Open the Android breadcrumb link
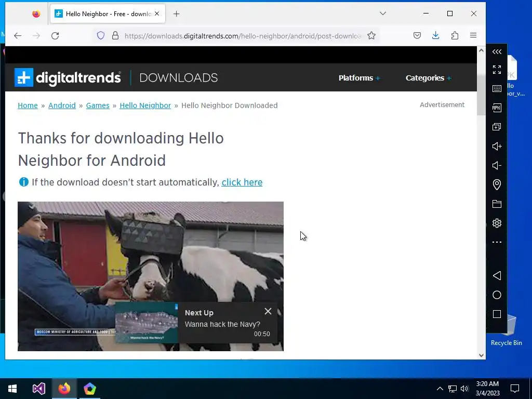 pos(62,105)
